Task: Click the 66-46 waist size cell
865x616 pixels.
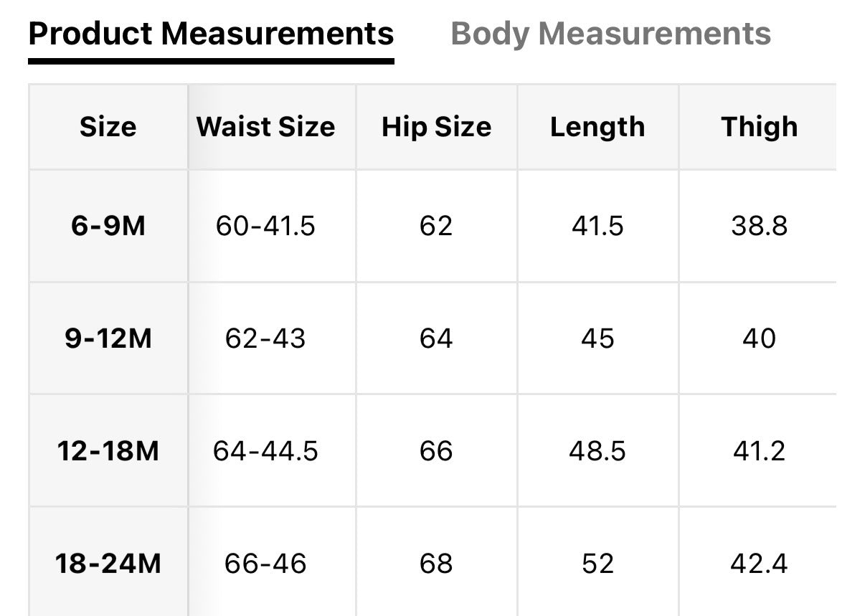Action: [x=265, y=564]
